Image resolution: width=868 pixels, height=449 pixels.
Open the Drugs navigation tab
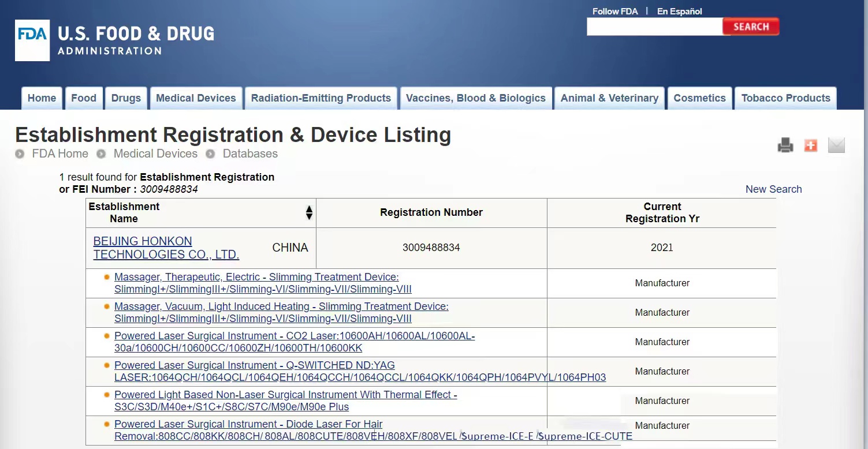coord(126,98)
